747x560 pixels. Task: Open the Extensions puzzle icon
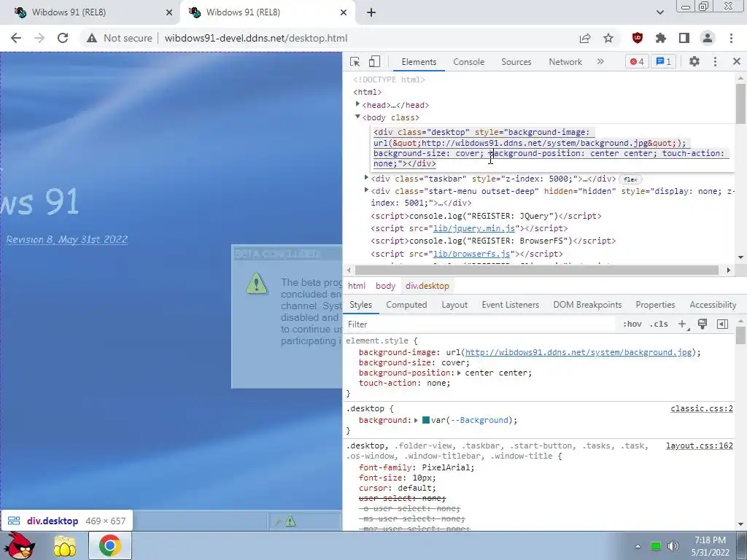[x=661, y=38]
